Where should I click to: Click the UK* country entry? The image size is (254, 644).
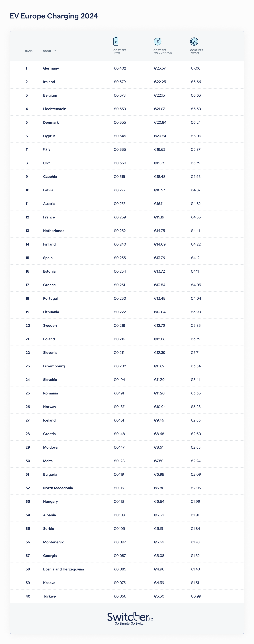pyautogui.click(x=46, y=163)
